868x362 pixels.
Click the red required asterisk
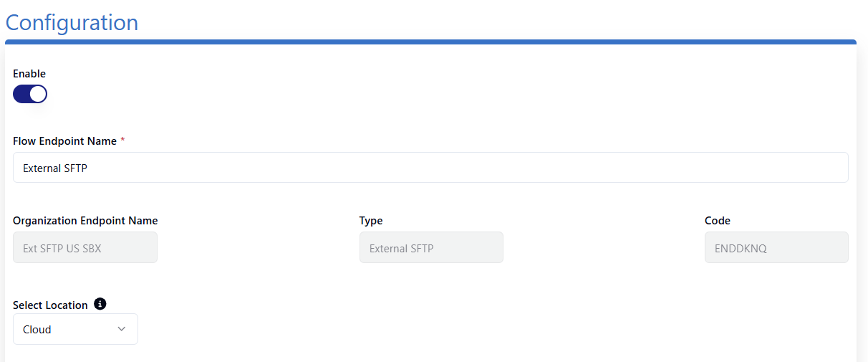122,140
